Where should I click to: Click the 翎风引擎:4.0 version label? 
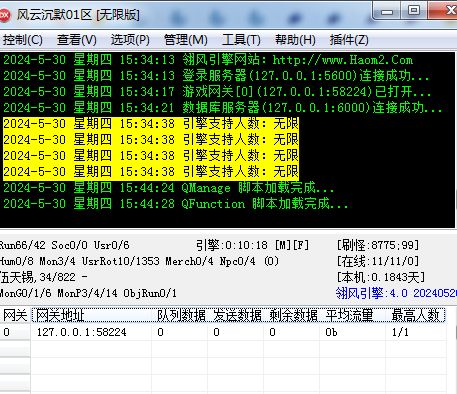click(x=396, y=293)
